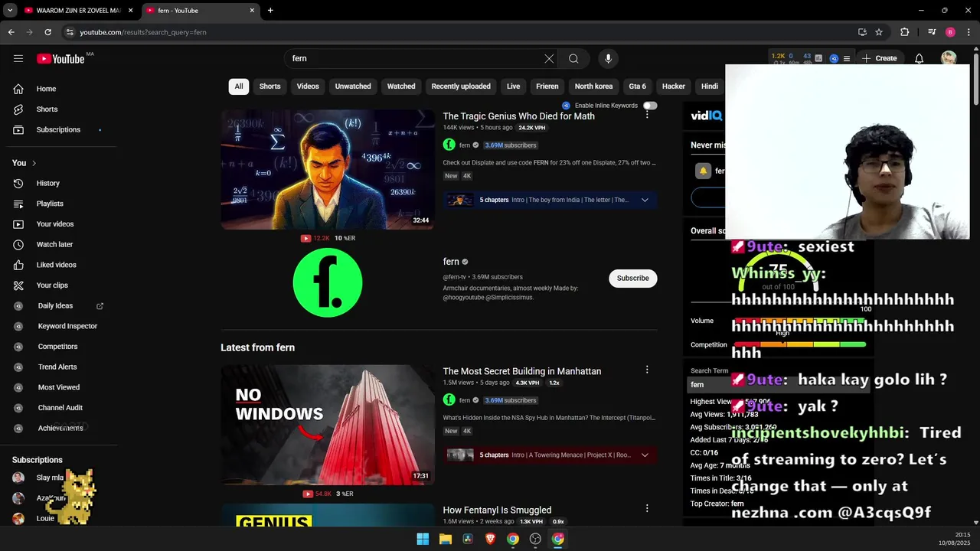Open options menu for How Fentanyl Is Smuggled

pos(647,508)
